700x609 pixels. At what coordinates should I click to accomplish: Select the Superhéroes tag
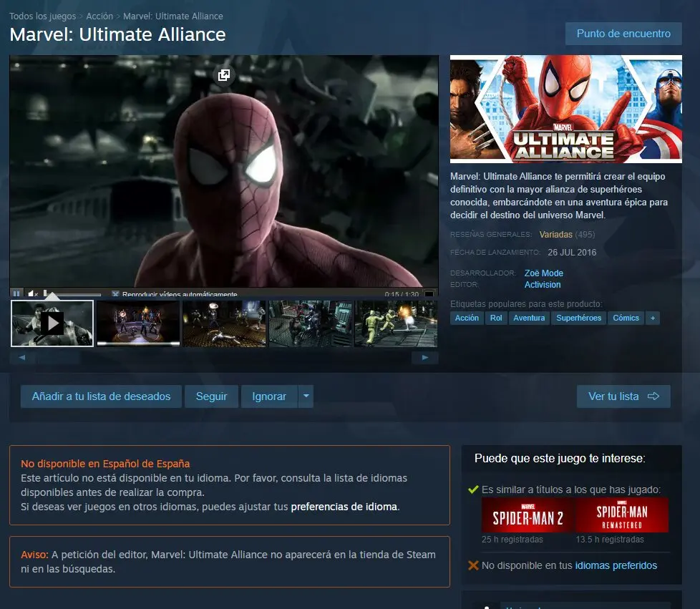578,318
